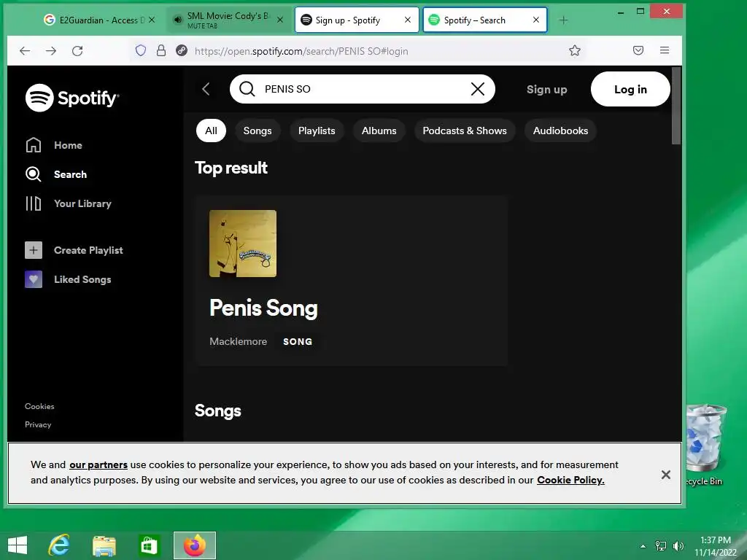
Task: Open Liked Songs heart icon
Action: click(34, 279)
